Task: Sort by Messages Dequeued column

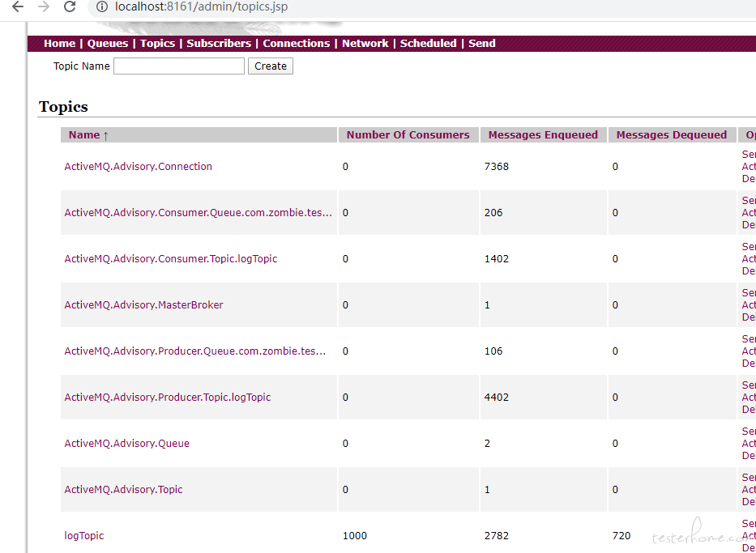Action: pos(671,135)
